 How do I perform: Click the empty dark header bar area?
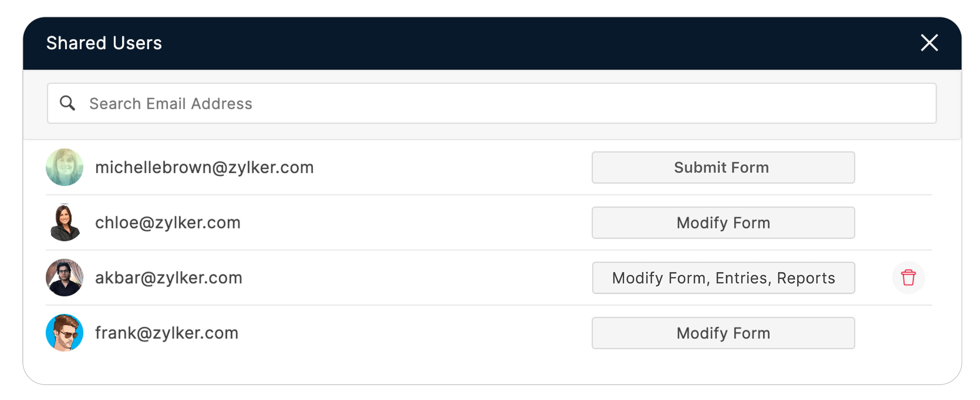pos(494,43)
